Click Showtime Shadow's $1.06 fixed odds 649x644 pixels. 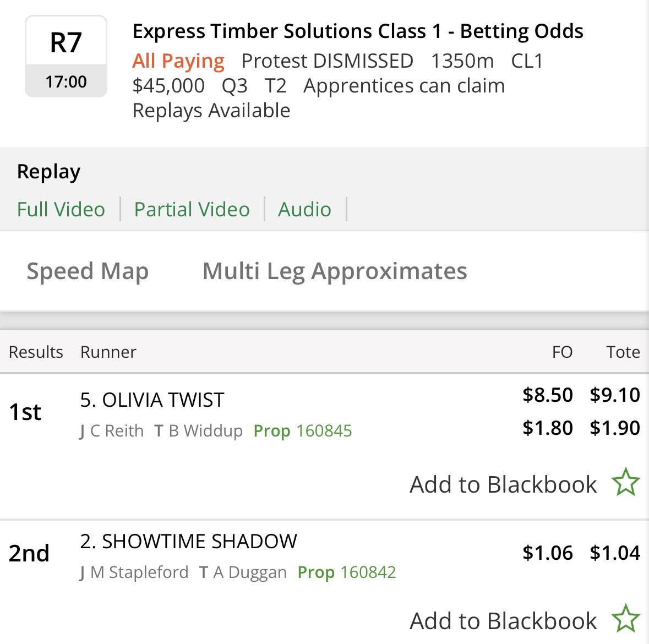pyautogui.click(x=548, y=553)
